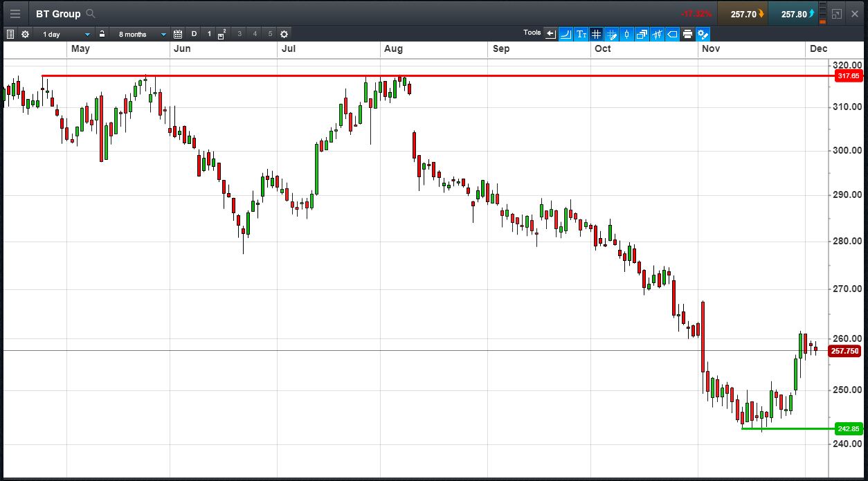Search for another instrument next to BT Group

click(x=91, y=14)
